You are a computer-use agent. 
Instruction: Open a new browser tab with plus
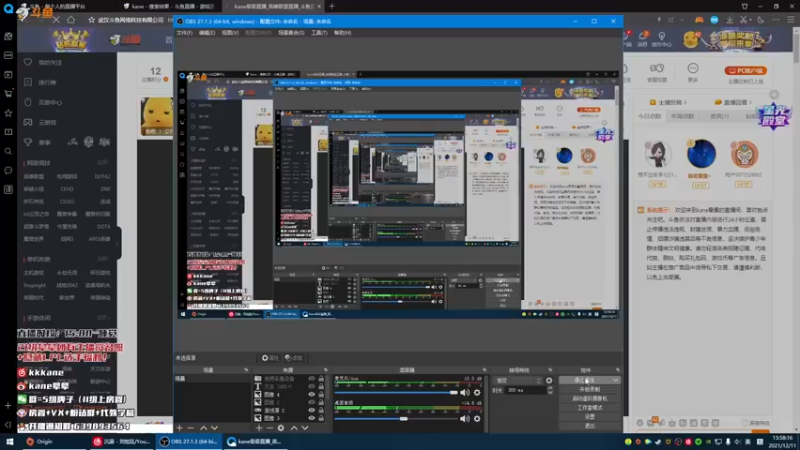pos(332,6)
